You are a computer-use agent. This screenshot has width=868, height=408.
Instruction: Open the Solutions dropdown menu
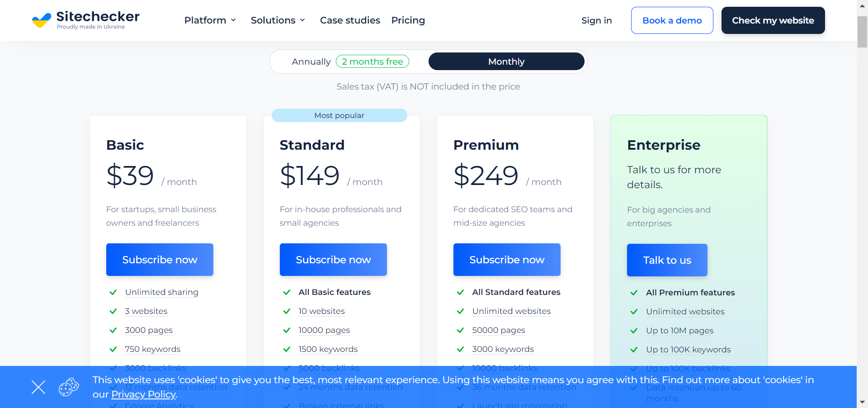[278, 20]
